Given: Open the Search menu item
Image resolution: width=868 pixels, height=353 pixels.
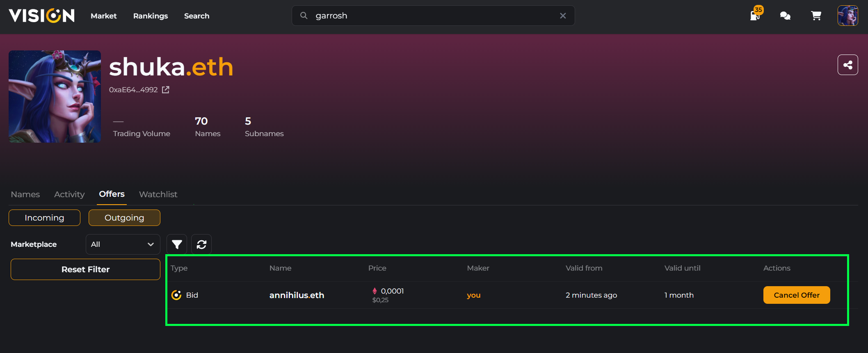Looking at the screenshot, I should pos(196,16).
